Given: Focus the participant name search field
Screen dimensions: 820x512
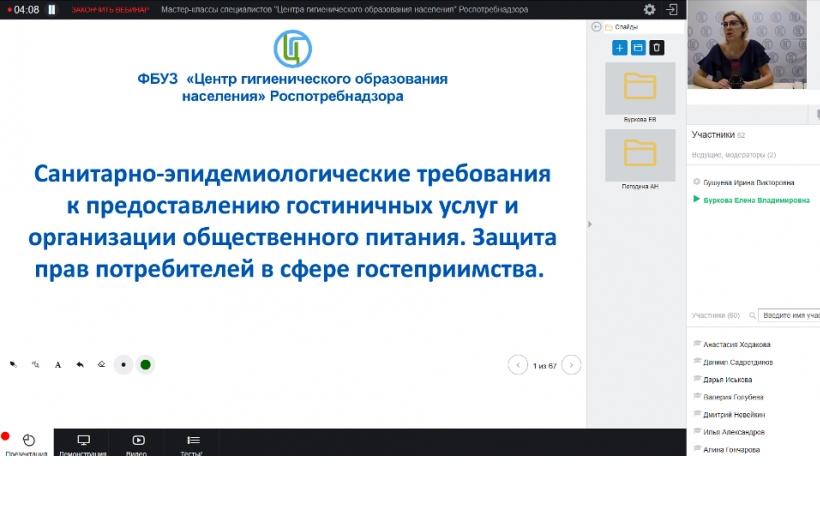Looking at the screenshot, I should (x=789, y=315).
